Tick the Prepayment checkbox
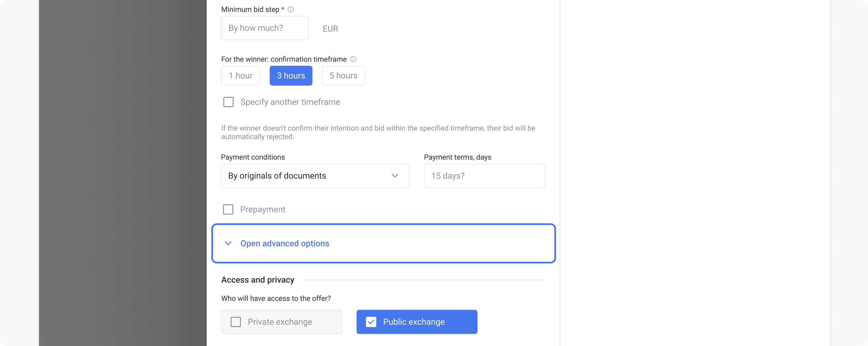The height and width of the screenshot is (346, 868). click(228, 209)
